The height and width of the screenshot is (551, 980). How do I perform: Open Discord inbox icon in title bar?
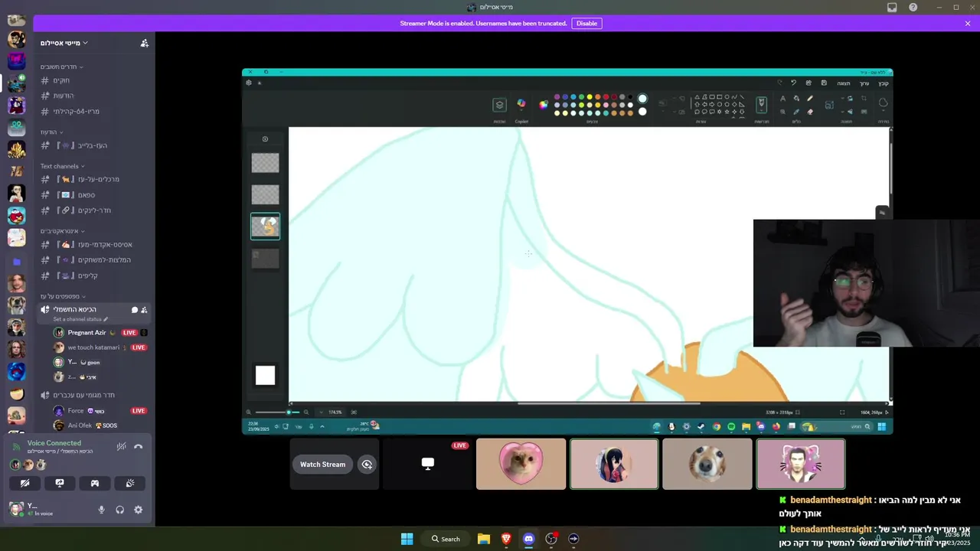(892, 7)
